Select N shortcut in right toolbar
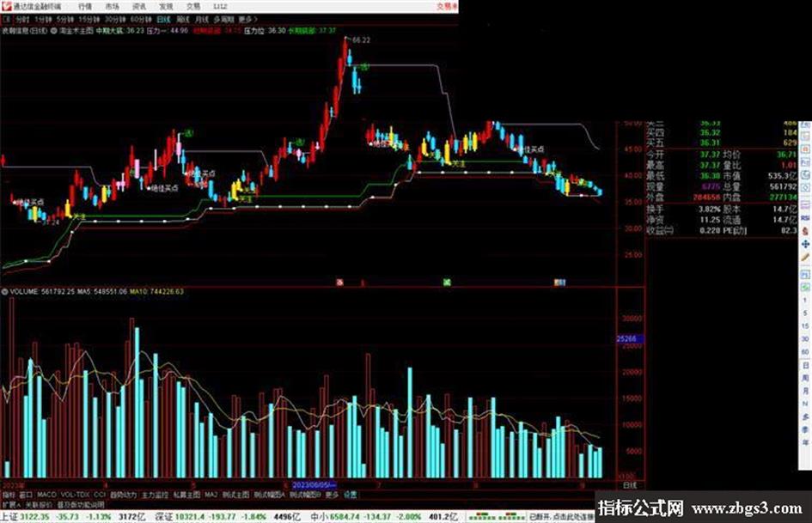812x523 pixels. tap(805, 404)
